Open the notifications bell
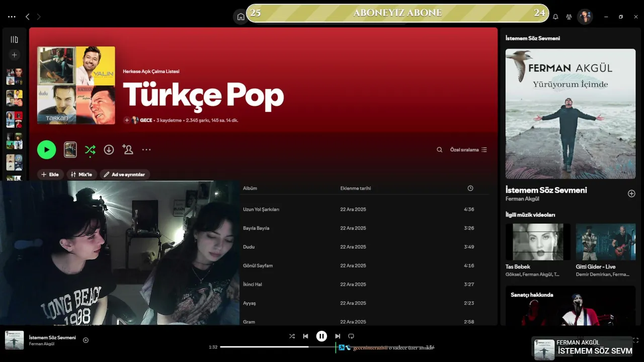Image resolution: width=644 pixels, height=362 pixels. [x=555, y=17]
